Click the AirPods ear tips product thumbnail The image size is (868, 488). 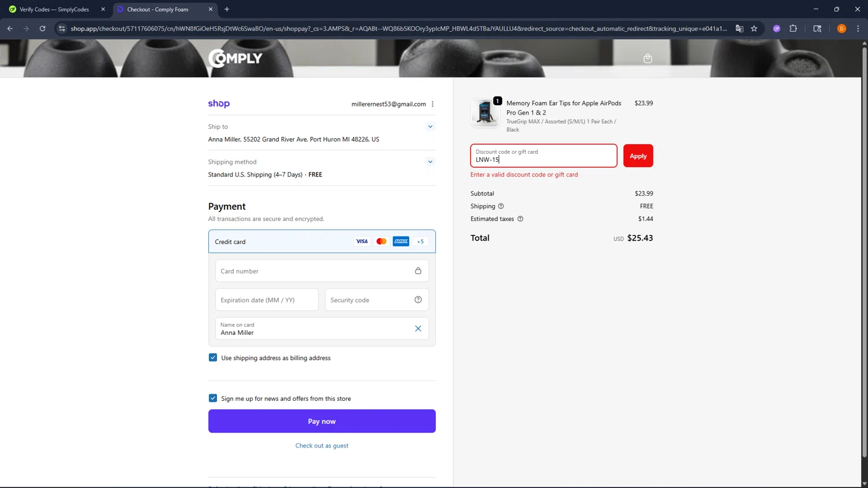485,112
